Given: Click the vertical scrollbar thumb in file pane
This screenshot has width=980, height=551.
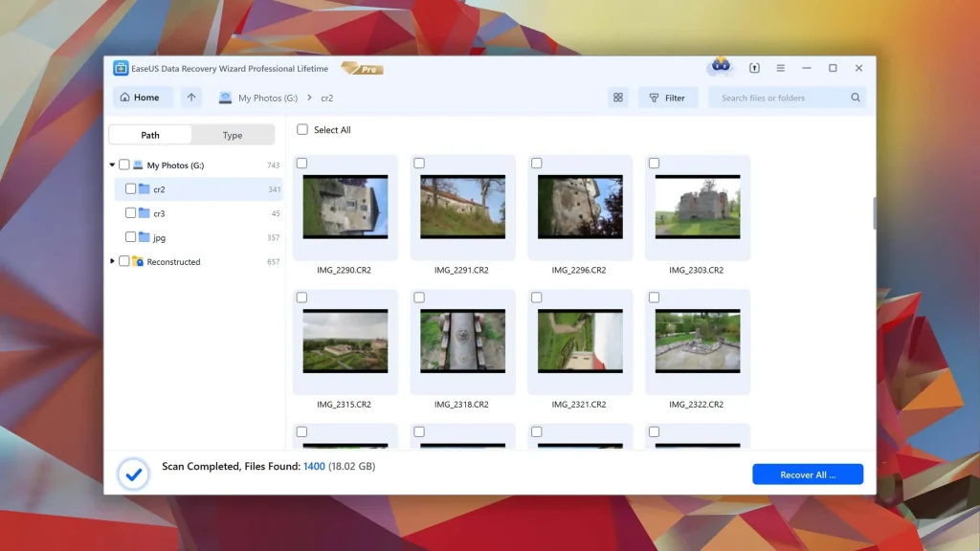Looking at the screenshot, I should pyautogui.click(x=874, y=213).
